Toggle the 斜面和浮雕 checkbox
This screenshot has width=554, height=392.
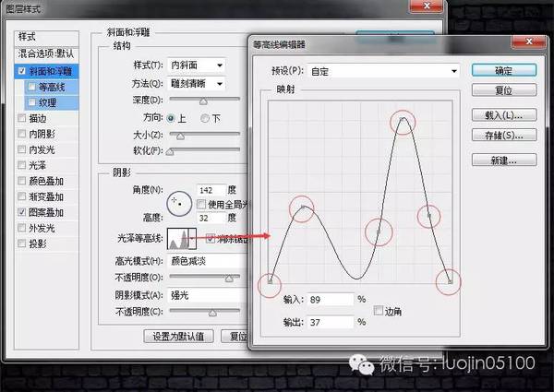click(x=22, y=71)
